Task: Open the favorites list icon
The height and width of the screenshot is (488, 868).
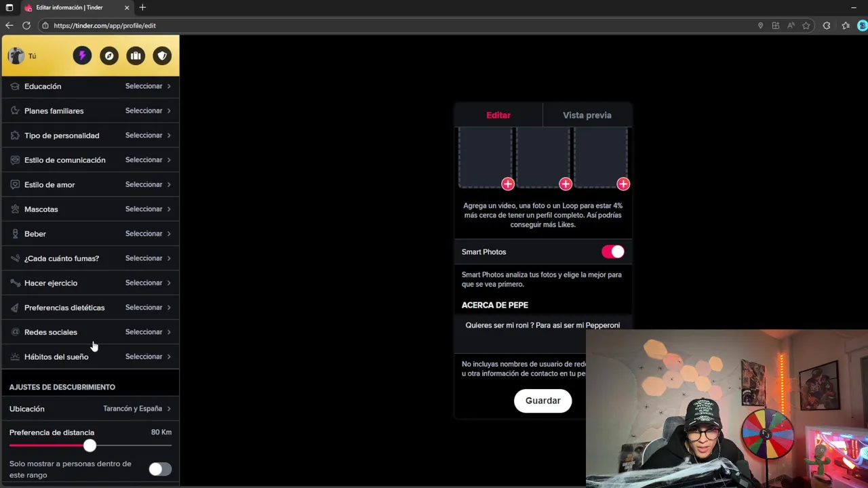Action: tap(846, 26)
